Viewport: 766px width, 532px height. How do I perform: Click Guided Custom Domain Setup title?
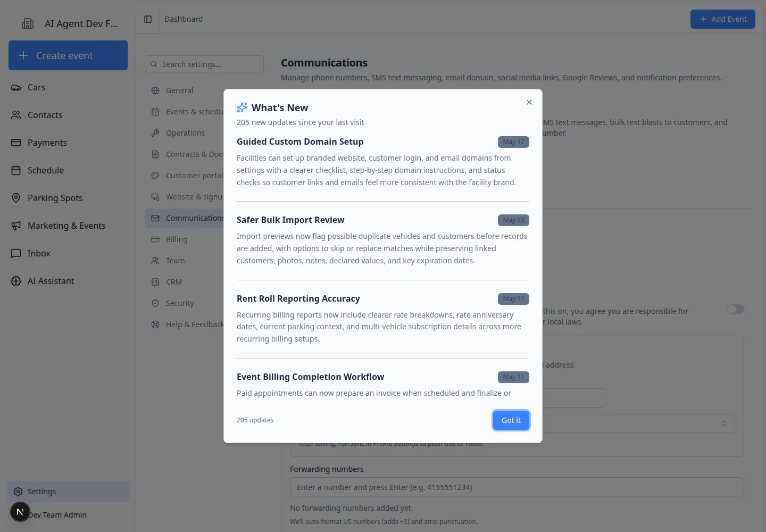300,142
